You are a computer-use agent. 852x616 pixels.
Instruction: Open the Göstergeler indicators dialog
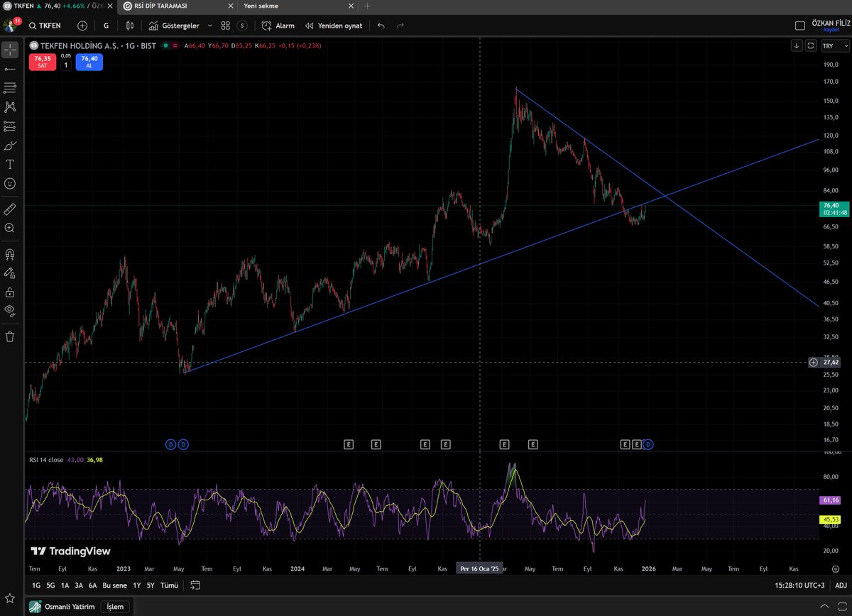[x=175, y=26]
